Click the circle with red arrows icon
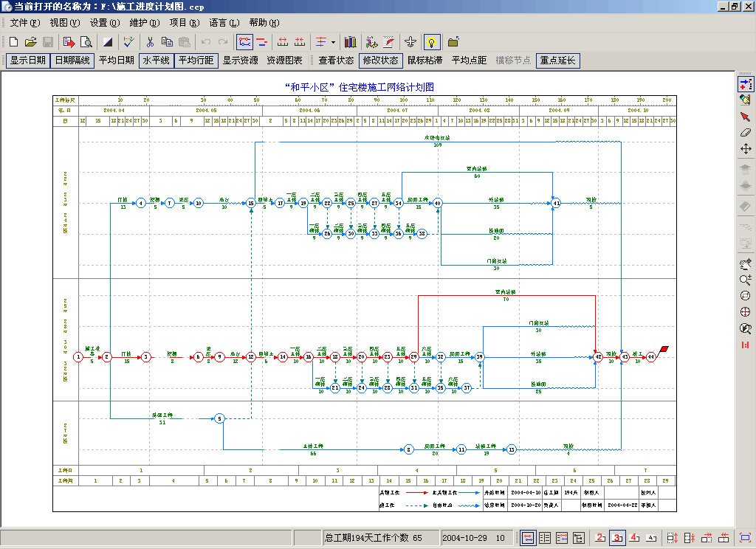Screen dimensions: 756x549 746,295
